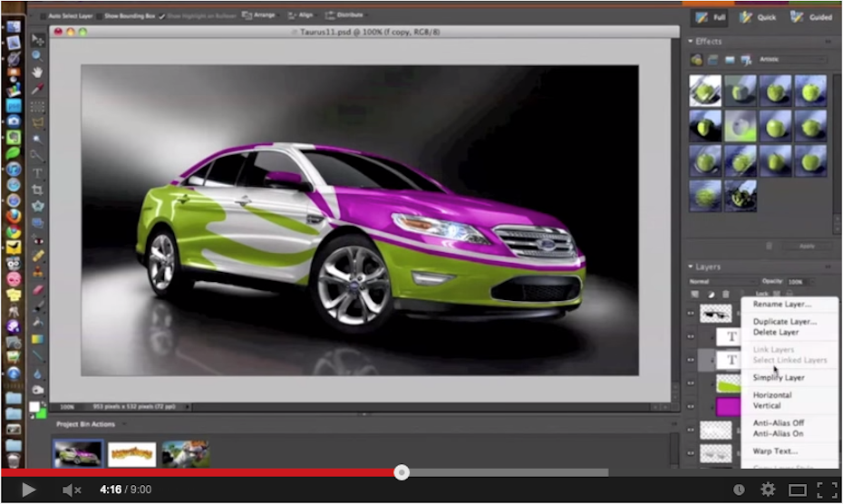
Task: Activate the Horizontal Type tool
Action: (38, 172)
